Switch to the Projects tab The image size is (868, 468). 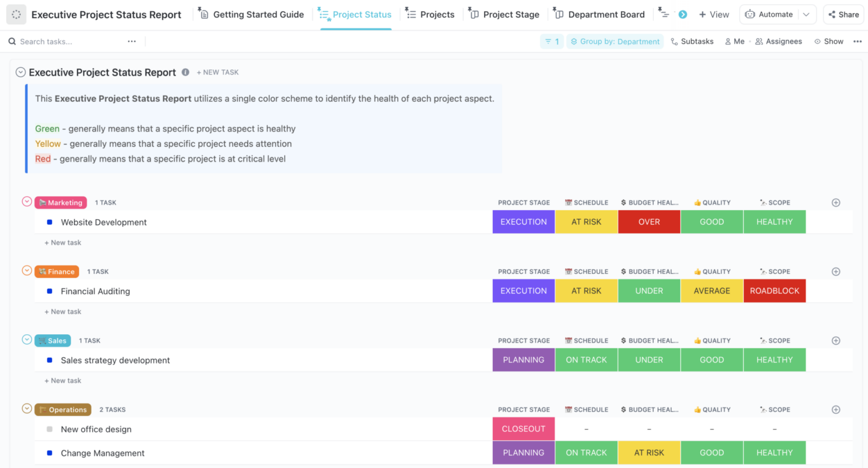436,14
